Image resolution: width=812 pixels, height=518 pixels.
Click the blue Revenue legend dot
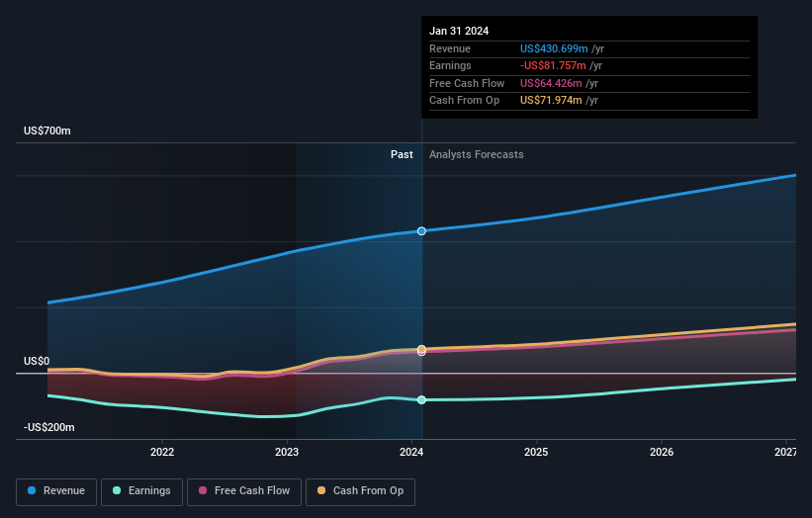click(32, 490)
